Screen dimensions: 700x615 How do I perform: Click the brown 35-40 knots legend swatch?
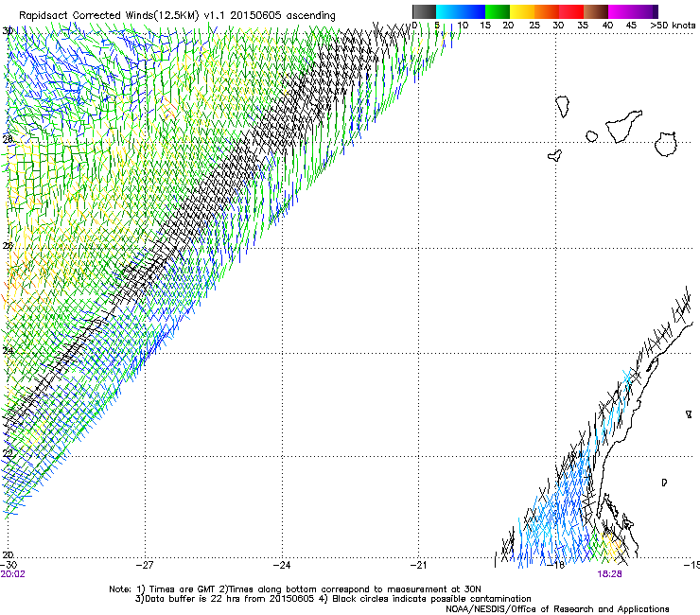(596, 11)
